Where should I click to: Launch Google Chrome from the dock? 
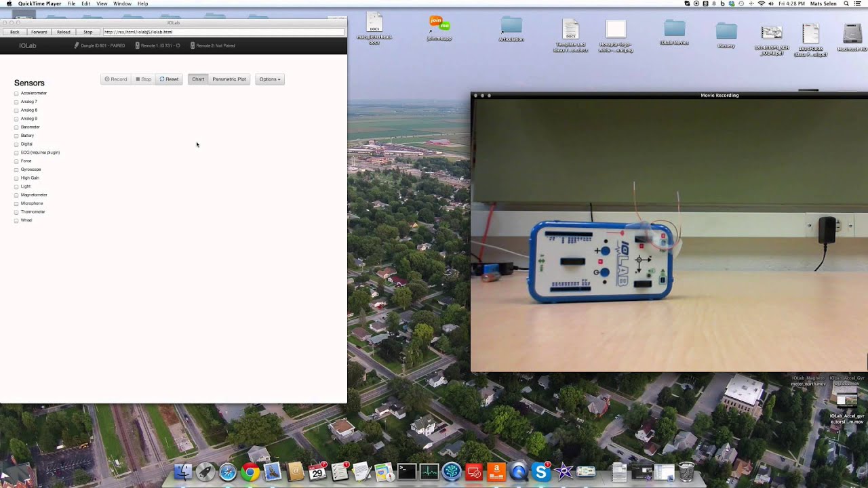[250, 472]
